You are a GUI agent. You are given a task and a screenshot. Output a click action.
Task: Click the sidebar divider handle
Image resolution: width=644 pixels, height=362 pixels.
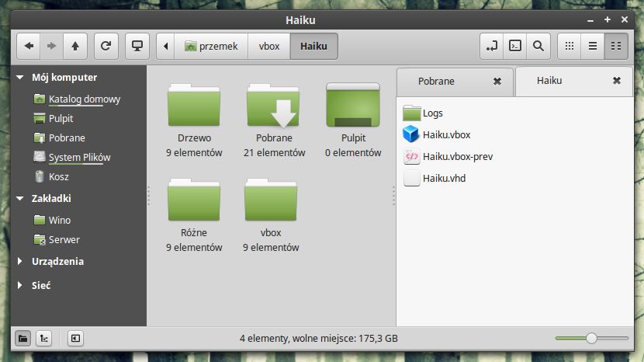pos(148,196)
